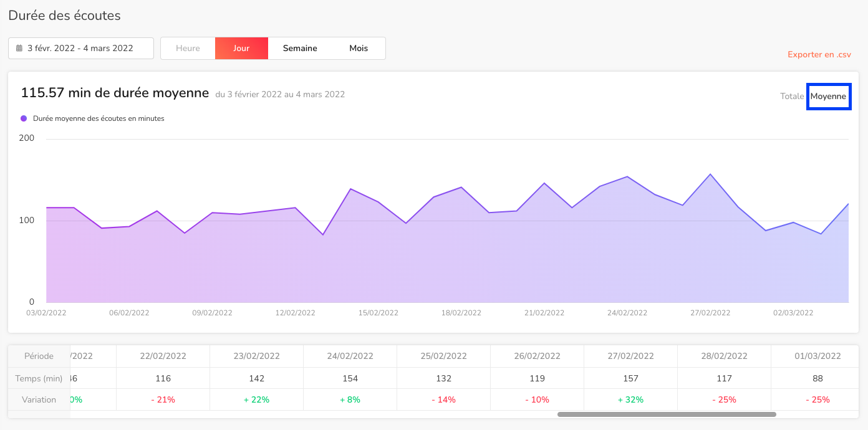This screenshot has height=430, width=868.
Task: Click the Durée des écoutes page title
Action: [x=64, y=16]
